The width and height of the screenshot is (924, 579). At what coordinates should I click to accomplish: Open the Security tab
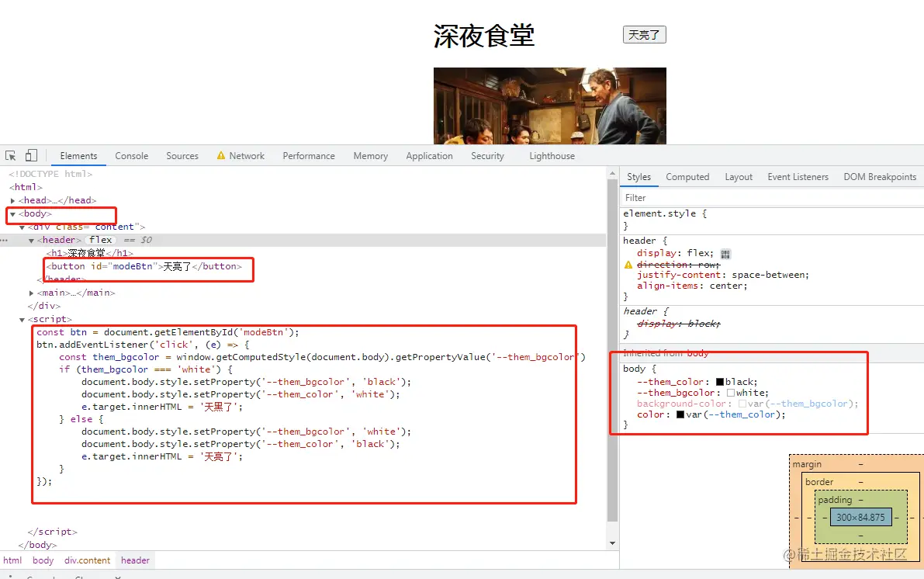(487, 156)
